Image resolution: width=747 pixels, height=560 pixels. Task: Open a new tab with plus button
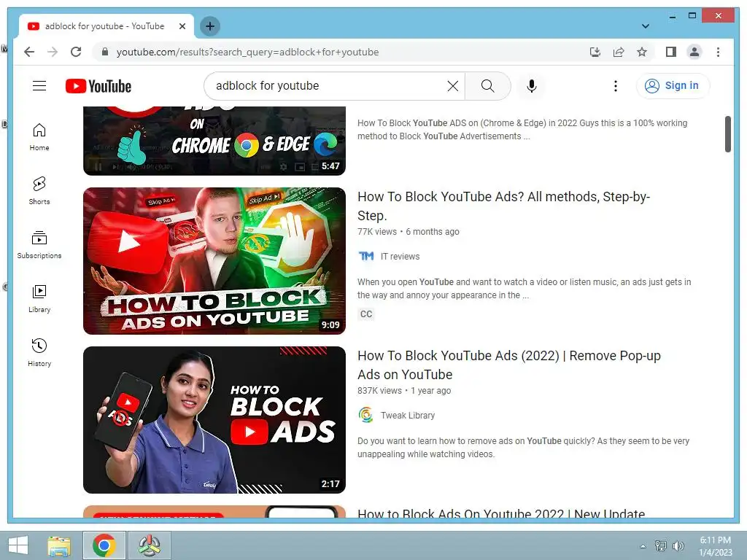click(x=210, y=26)
